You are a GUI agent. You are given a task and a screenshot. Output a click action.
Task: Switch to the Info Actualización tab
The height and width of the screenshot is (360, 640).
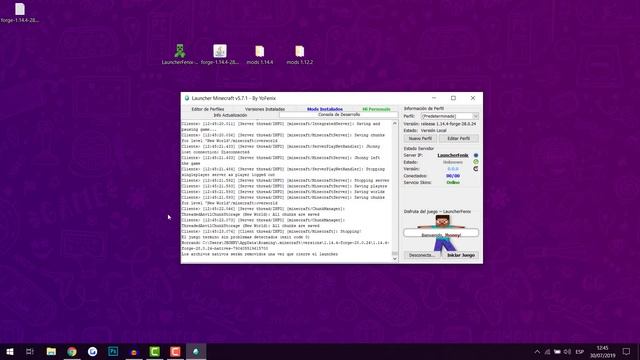point(230,115)
